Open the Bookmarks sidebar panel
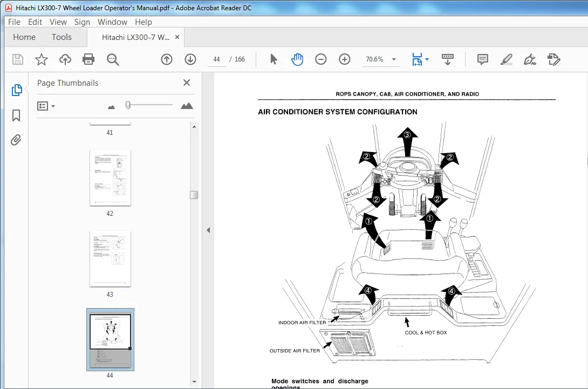This screenshot has width=588, height=389. (x=16, y=115)
